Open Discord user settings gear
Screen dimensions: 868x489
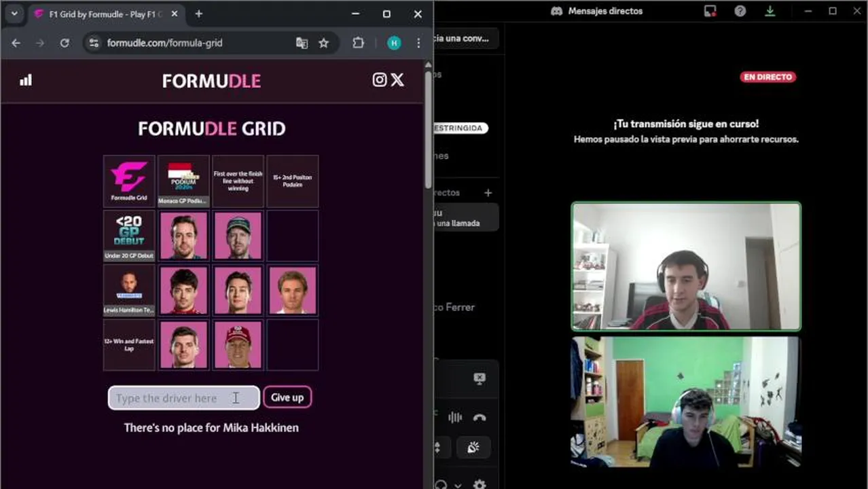click(480, 485)
